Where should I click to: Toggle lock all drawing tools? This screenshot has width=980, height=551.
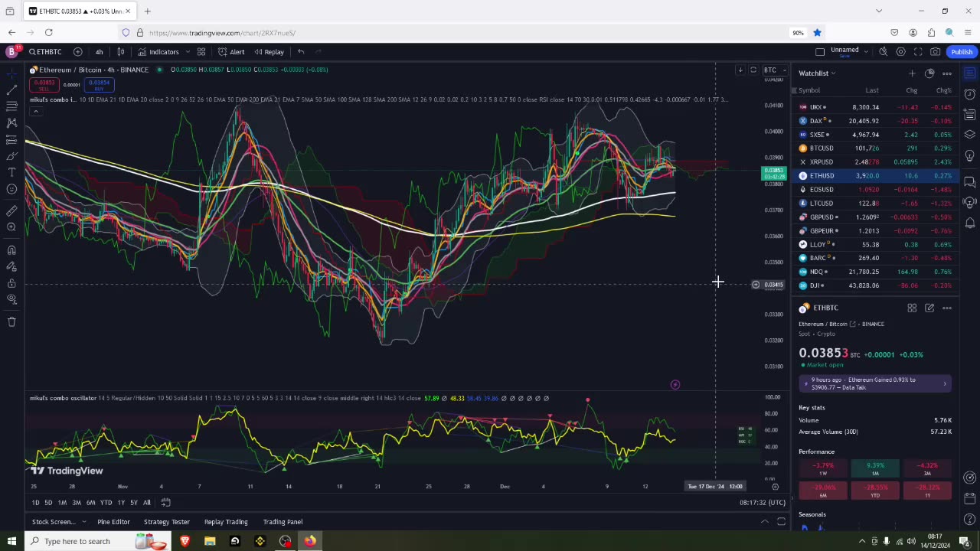11,283
